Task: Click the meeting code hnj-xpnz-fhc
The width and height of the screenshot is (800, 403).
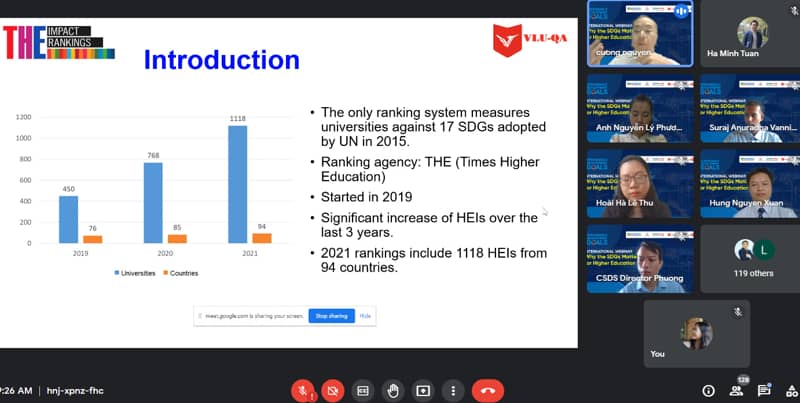Action: coord(75,391)
